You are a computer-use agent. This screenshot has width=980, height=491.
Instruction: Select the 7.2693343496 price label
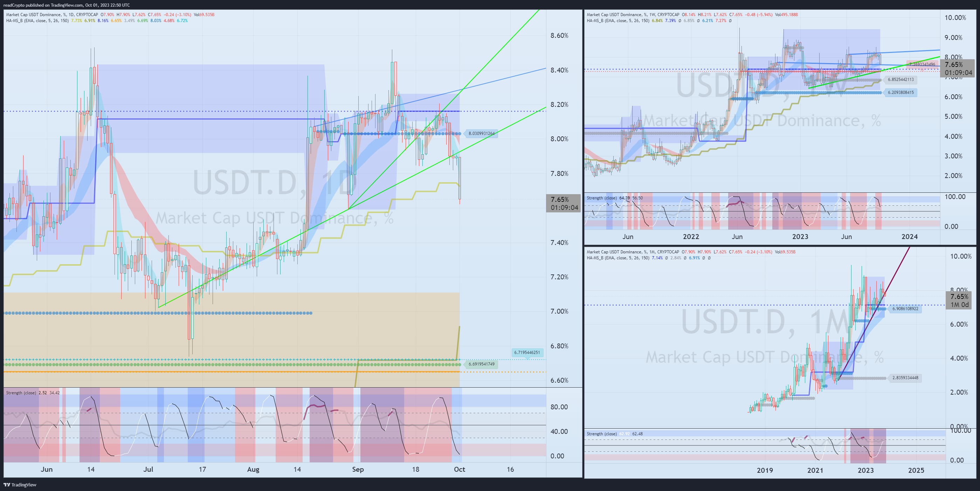922,64
